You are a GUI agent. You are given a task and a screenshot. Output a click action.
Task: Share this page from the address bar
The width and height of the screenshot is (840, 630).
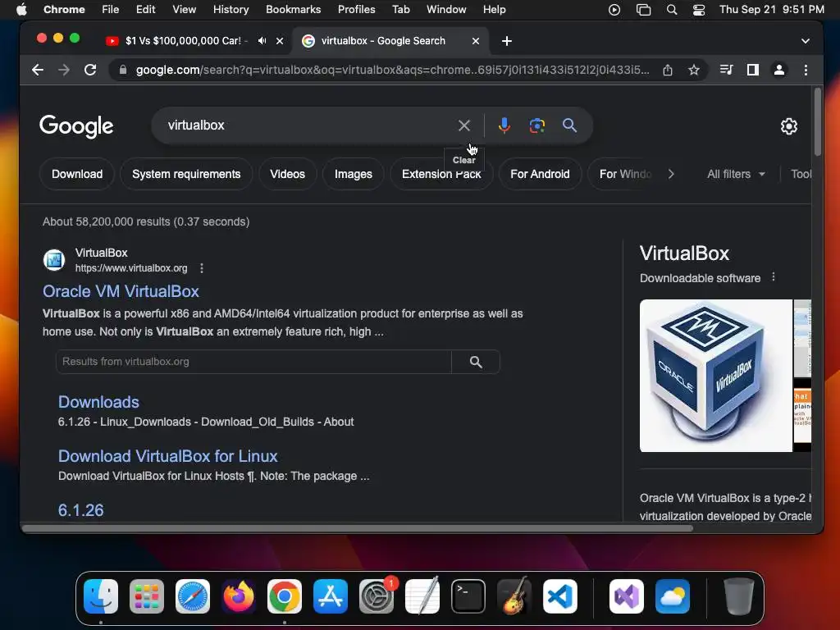pyautogui.click(x=668, y=70)
